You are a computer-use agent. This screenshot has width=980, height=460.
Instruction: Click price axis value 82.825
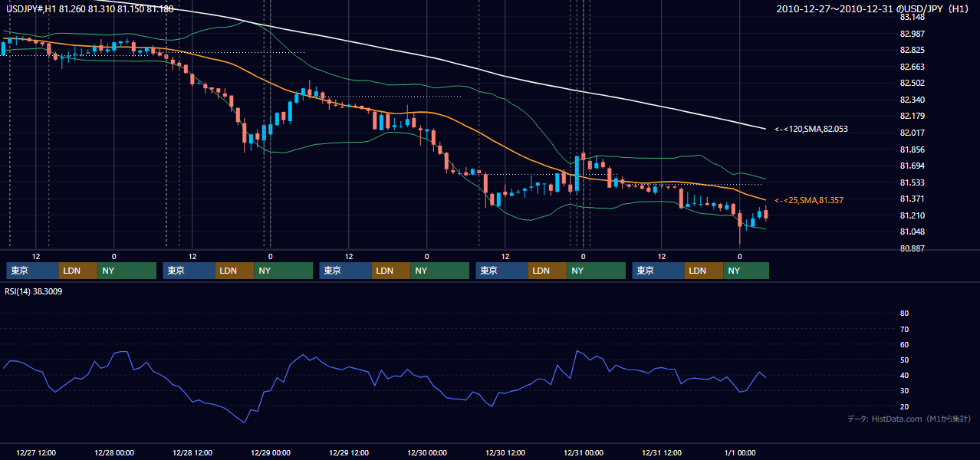click(911, 50)
